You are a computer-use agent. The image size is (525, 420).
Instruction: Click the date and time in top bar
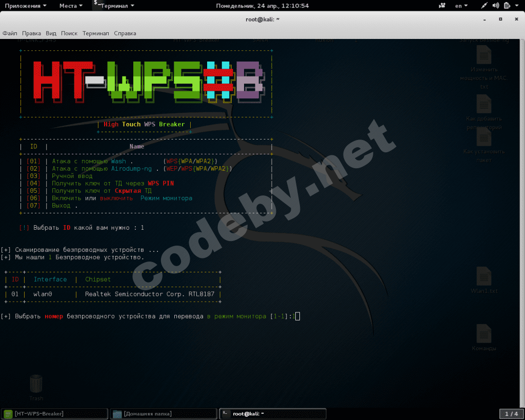(x=262, y=6)
